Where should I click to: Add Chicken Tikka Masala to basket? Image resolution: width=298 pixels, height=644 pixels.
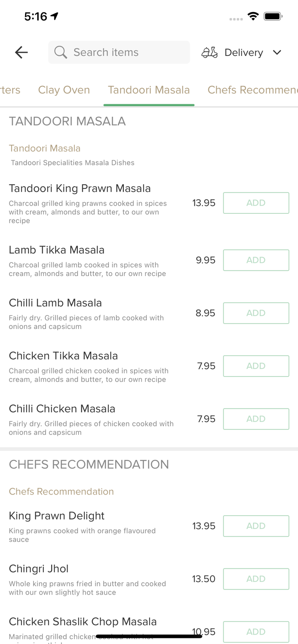coord(256,366)
